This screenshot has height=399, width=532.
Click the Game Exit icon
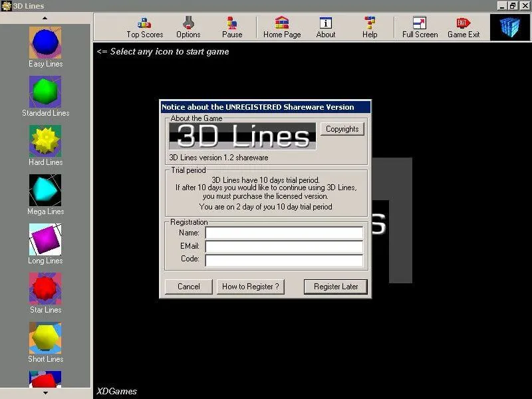click(464, 27)
